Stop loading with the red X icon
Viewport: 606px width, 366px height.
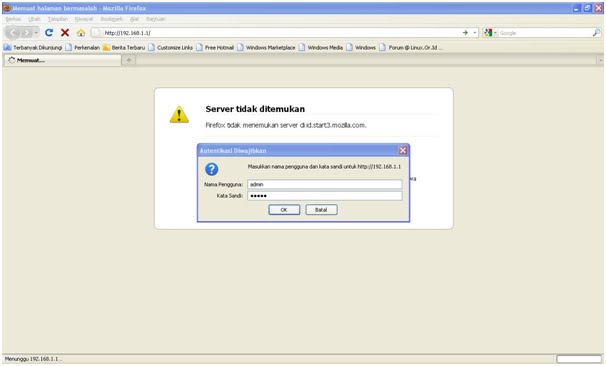(x=65, y=33)
